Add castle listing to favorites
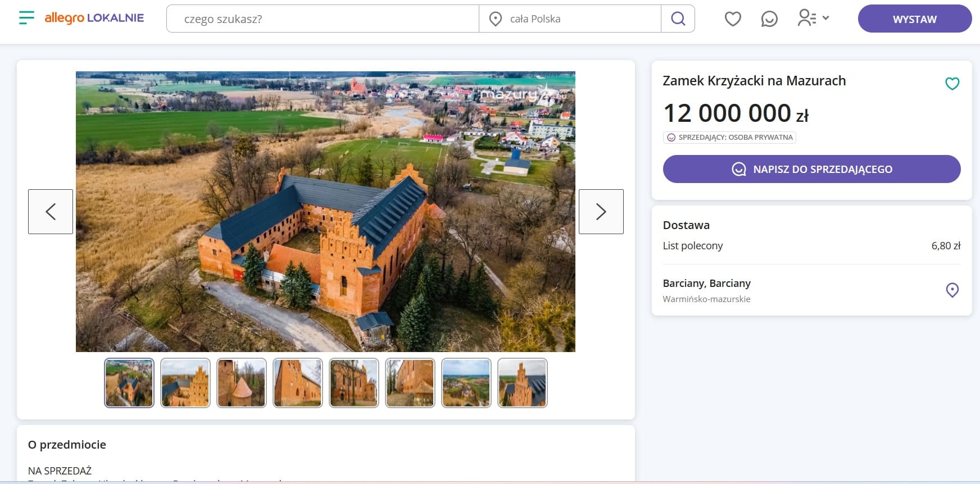 pyautogui.click(x=952, y=84)
